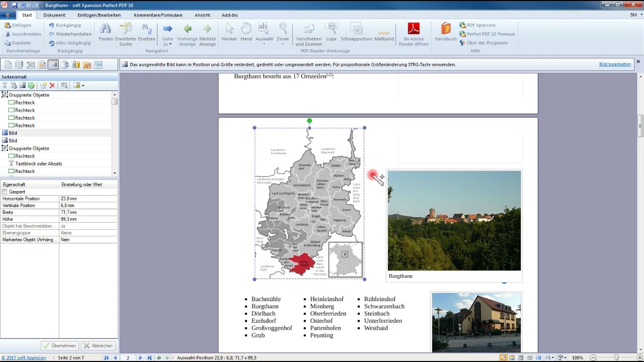The height and width of the screenshot is (362, 644).
Task: Go to Vorherige Anzeige
Action: [x=187, y=34]
